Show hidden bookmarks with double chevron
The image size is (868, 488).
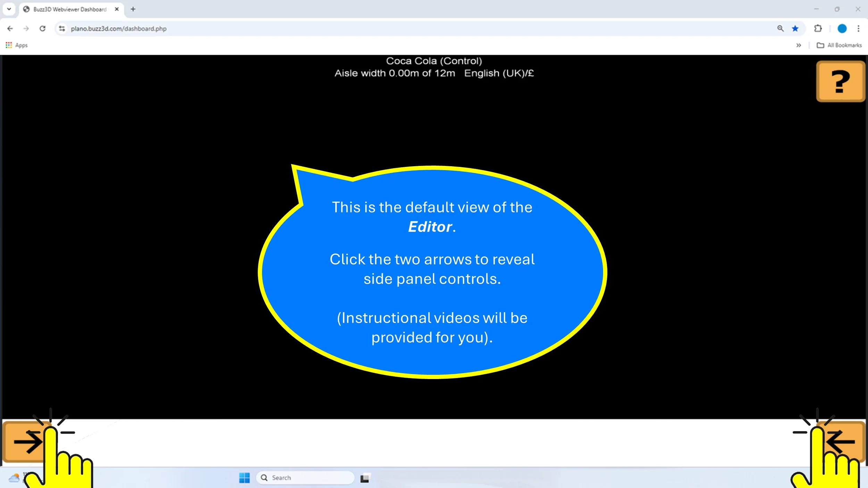pyautogui.click(x=799, y=45)
